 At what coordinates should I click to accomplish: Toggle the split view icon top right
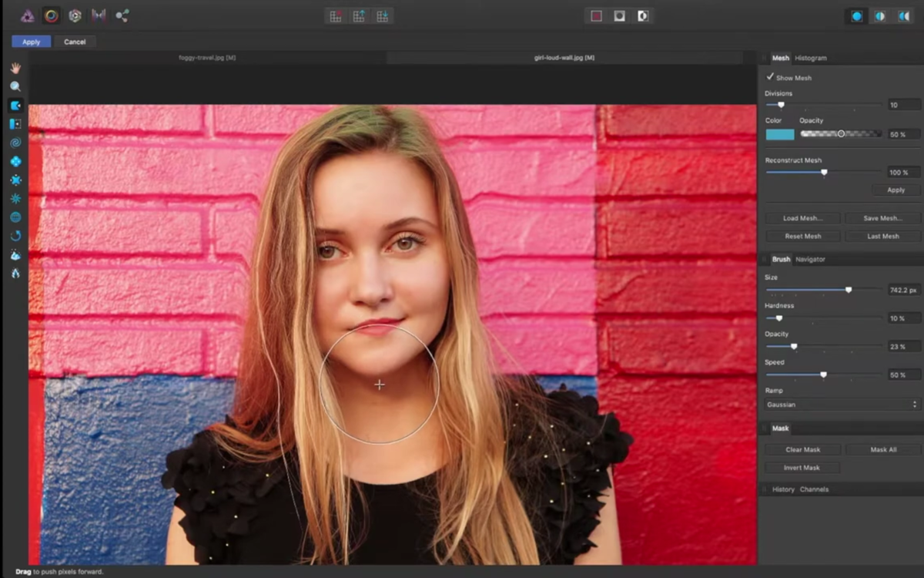coord(882,15)
